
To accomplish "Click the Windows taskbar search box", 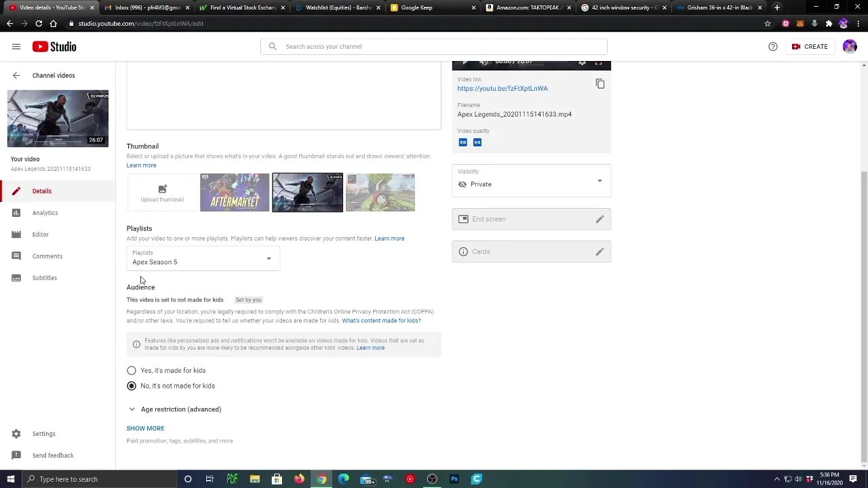I will click(x=98, y=479).
